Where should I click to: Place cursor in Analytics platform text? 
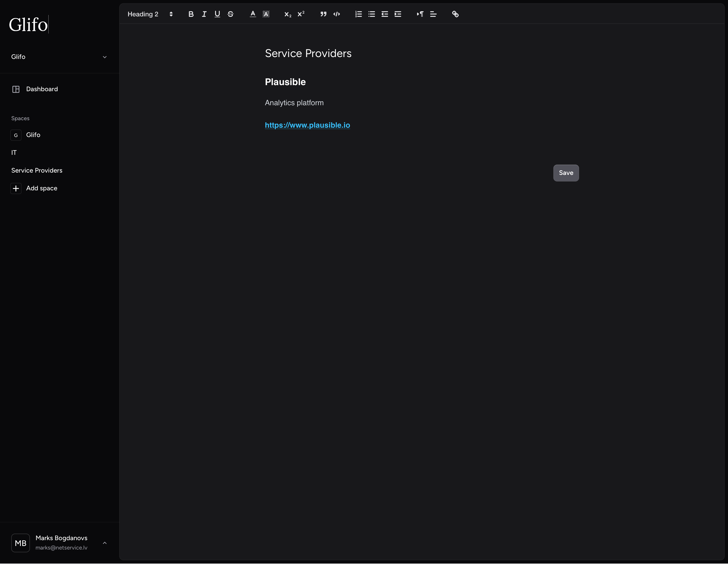pos(294,103)
